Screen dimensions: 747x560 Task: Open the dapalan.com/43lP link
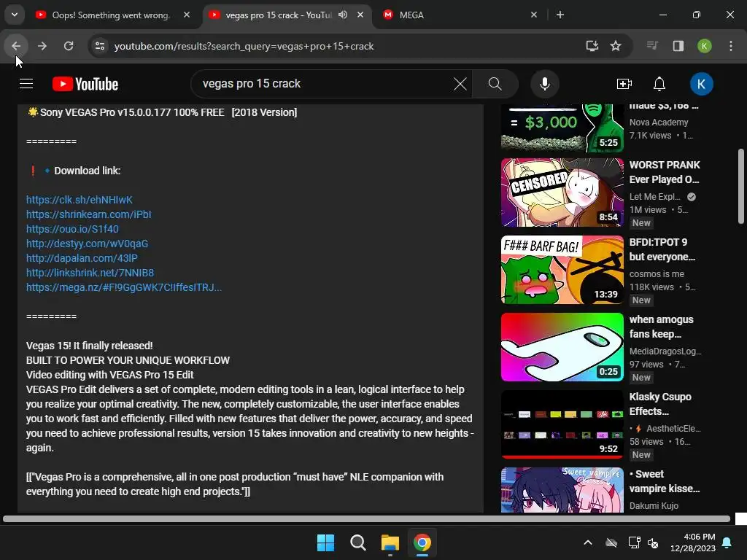click(82, 259)
